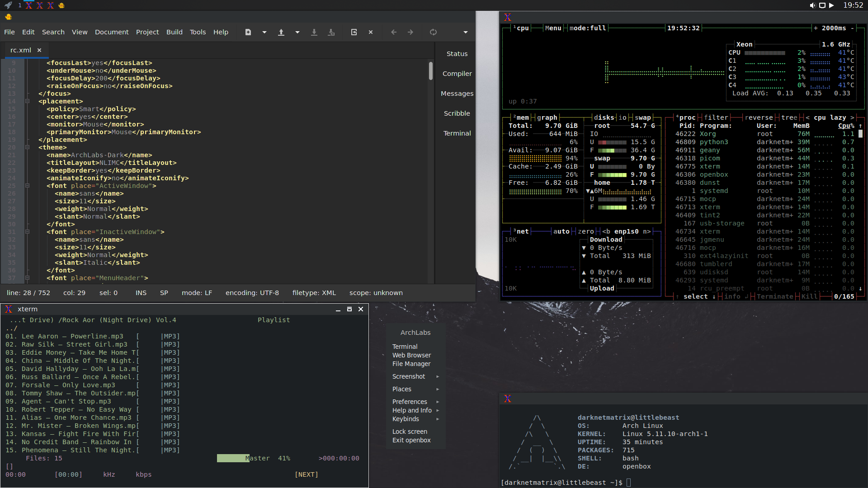Open the Build menu in Geany
The image size is (868, 488).
coord(175,32)
